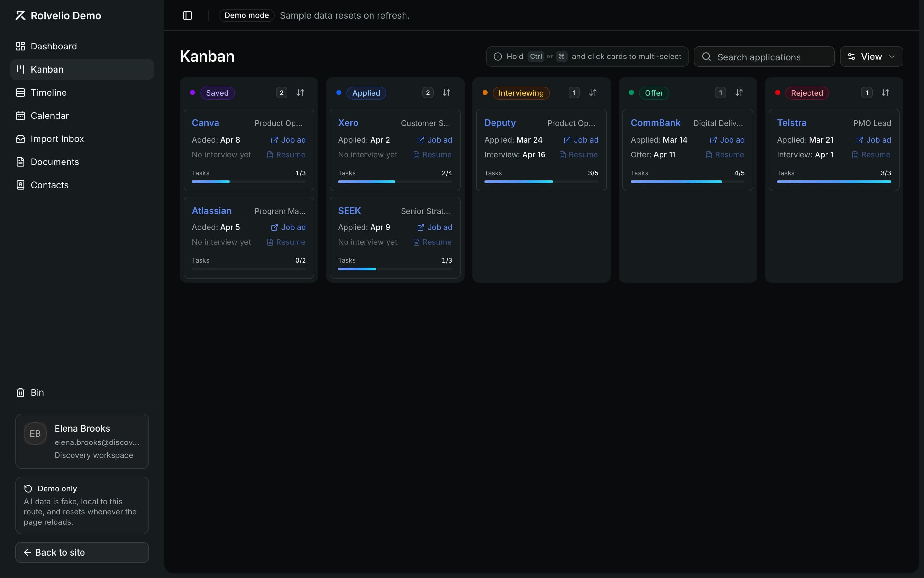Focus the Search applications field
The height and width of the screenshot is (578, 924).
[x=764, y=57]
